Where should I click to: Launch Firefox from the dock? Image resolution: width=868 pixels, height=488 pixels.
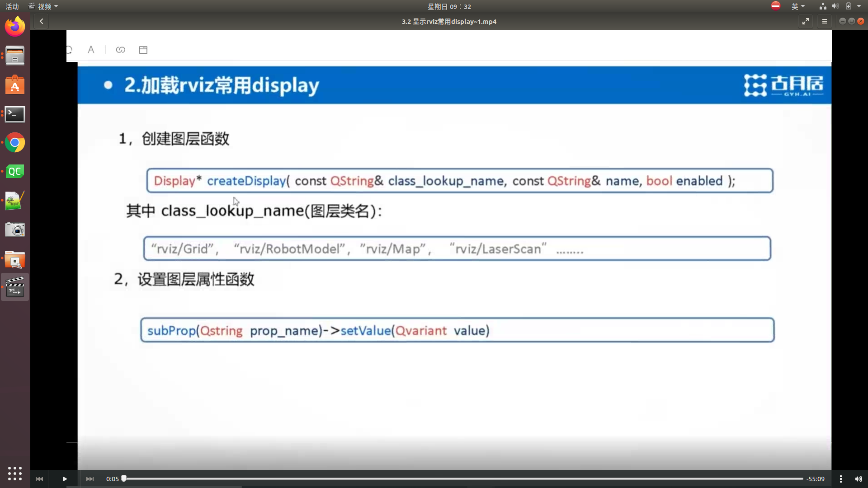(x=15, y=26)
